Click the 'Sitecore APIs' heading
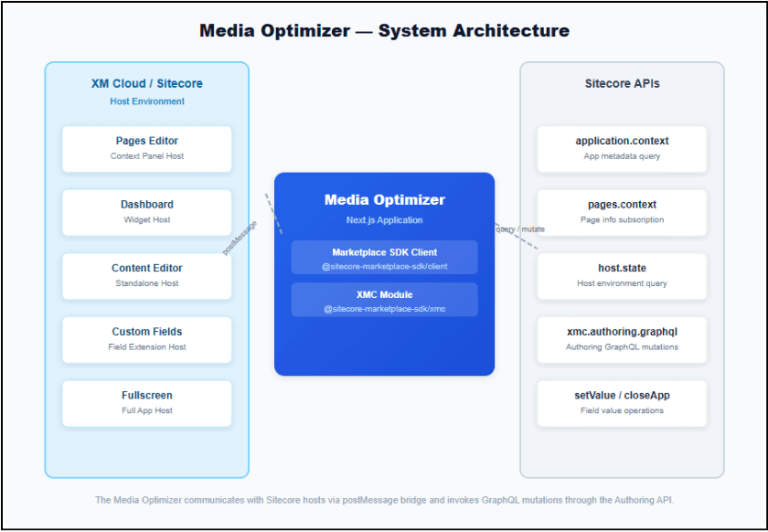Image resolution: width=768 pixels, height=532 pixels. 622,83
